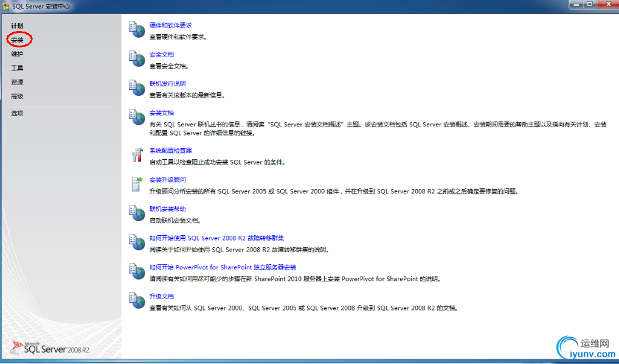
Task: Open the 维护 section
Action: pyautogui.click(x=17, y=54)
